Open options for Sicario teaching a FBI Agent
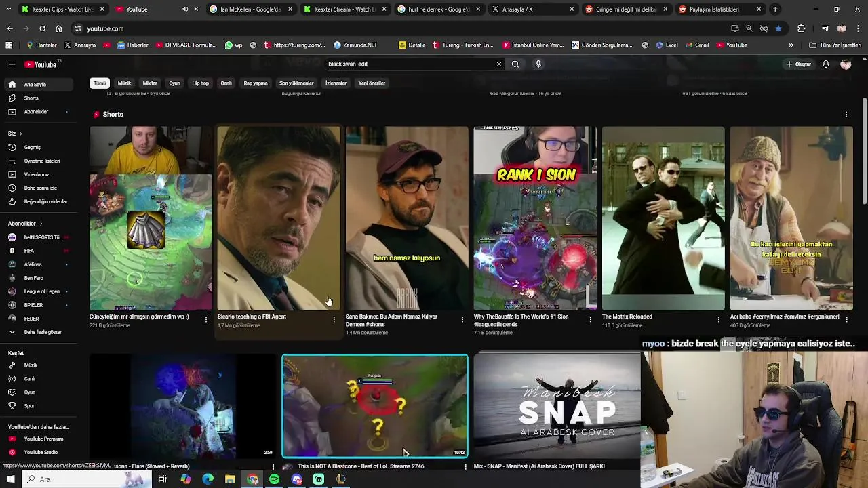Viewport: 868px width, 488px height. pyautogui.click(x=334, y=319)
